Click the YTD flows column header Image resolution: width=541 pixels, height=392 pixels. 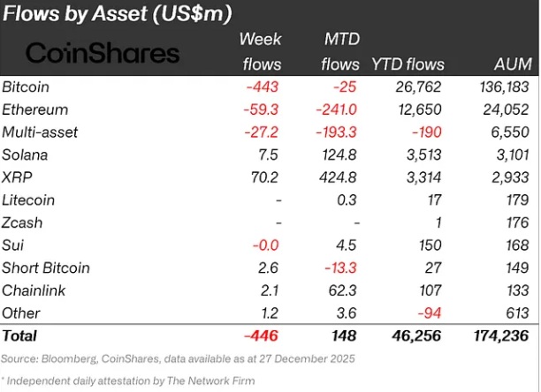click(x=408, y=64)
